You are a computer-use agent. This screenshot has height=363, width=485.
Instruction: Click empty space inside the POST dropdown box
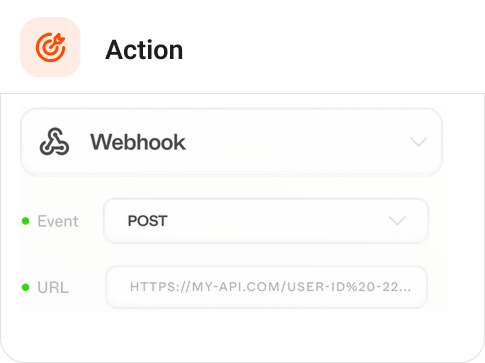tap(277, 221)
